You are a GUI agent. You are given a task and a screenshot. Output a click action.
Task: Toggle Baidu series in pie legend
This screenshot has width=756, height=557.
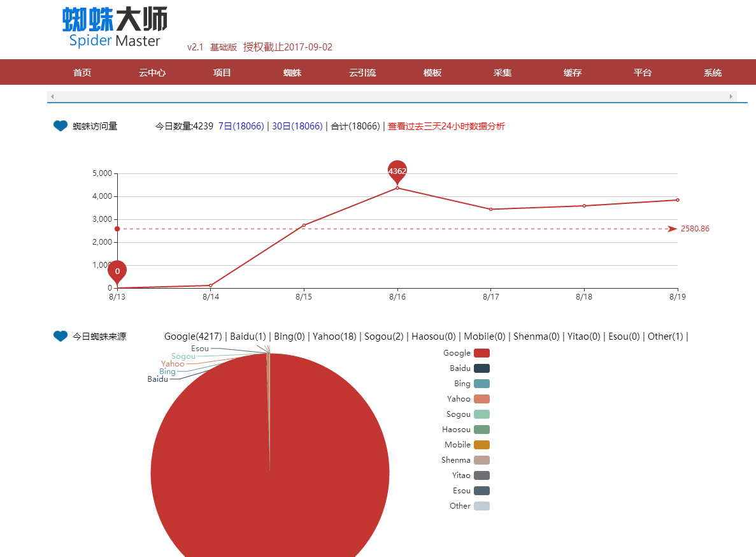coord(481,368)
